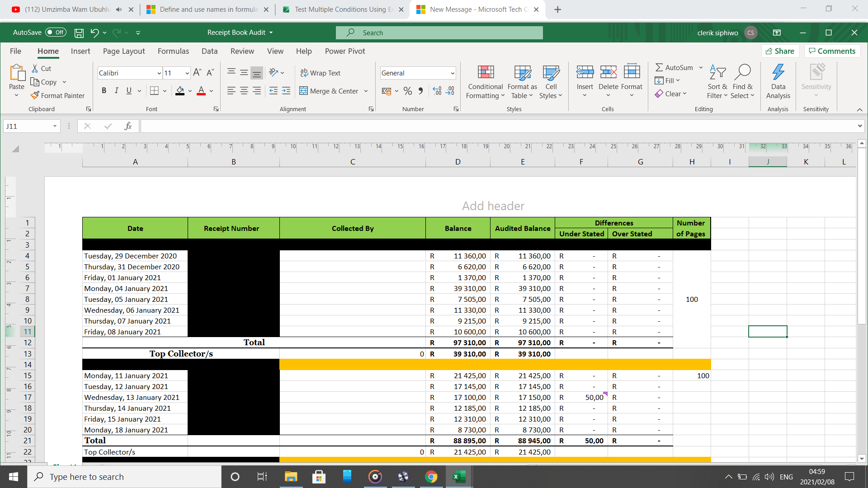
Task: Select the Format Painter tool
Action: [x=58, y=95]
